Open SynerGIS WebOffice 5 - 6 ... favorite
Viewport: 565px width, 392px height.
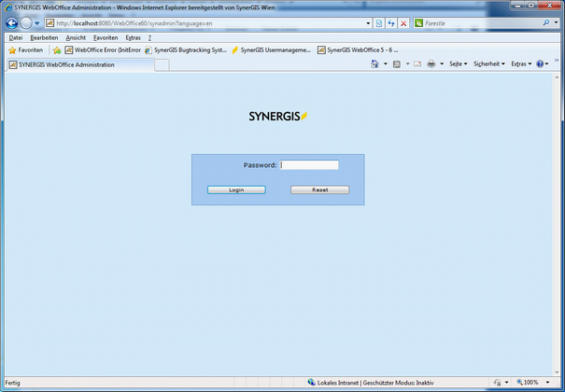(x=358, y=50)
